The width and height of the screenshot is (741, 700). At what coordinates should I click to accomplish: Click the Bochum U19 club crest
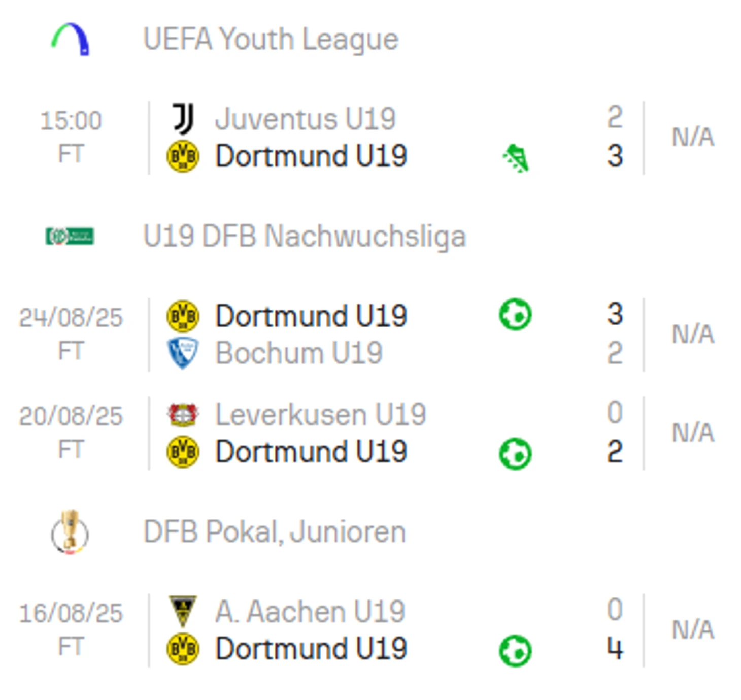(183, 353)
